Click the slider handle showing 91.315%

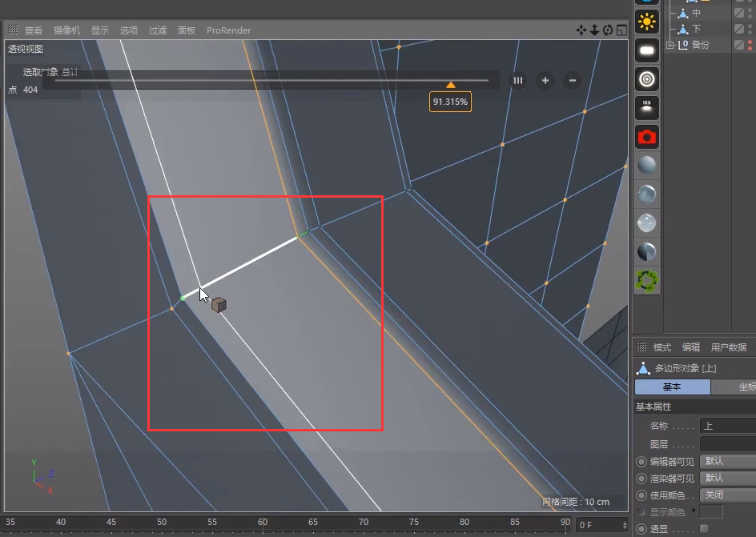[450, 86]
